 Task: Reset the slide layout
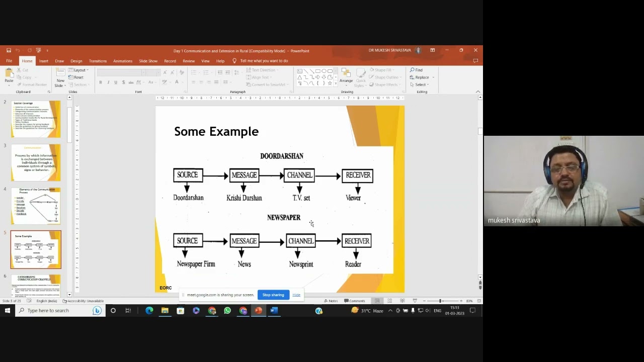click(76, 77)
